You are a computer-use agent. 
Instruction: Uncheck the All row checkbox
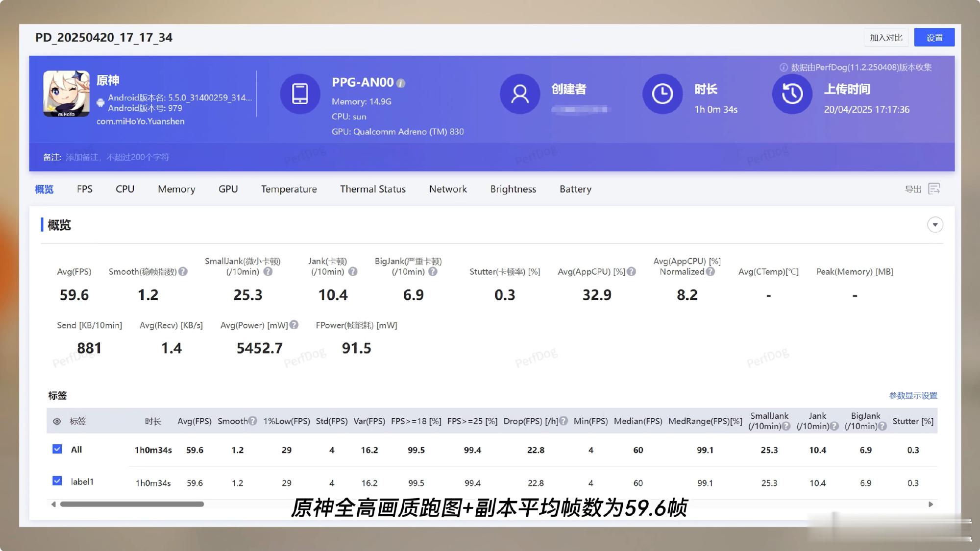(x=57, y=449)
